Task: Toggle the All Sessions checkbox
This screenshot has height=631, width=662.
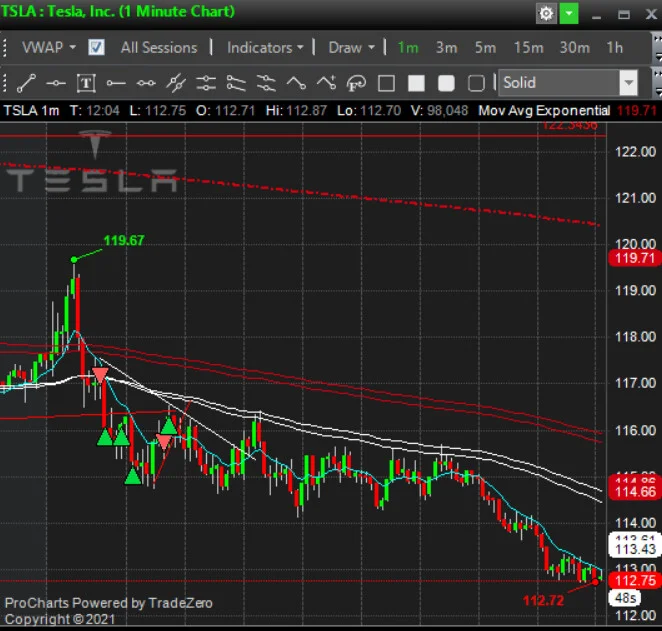Action: coord(96,47)
